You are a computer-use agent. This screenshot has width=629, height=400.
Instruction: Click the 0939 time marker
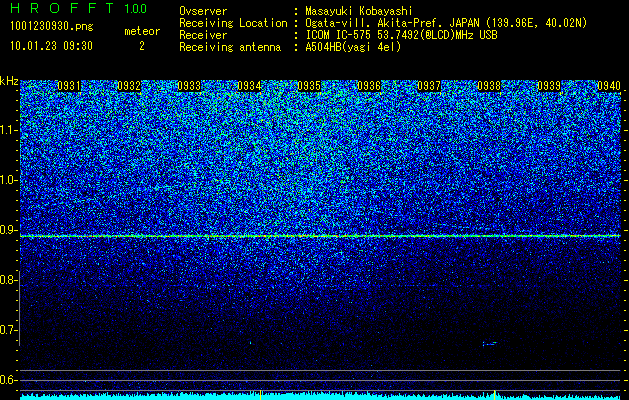[x=549, y=86]
